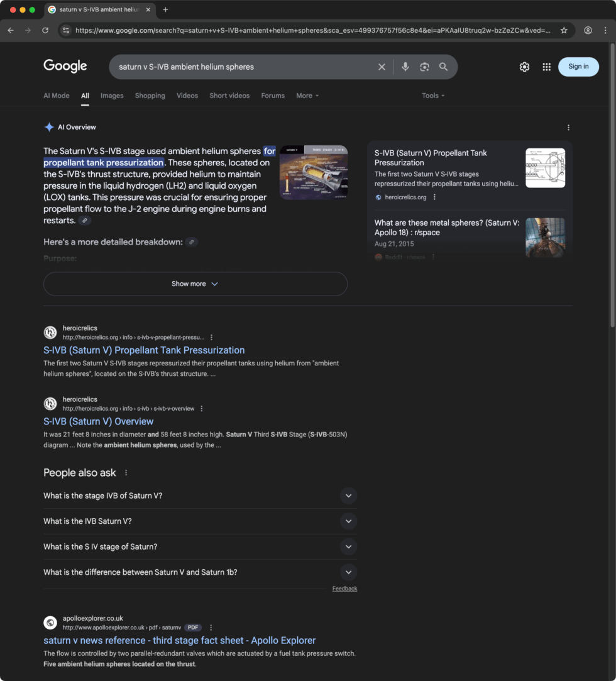This screenshot has height=681, width=616.
Task: Click the AI Overview sparkle icon
Action: pyautogui.click(x=49, y=127)
